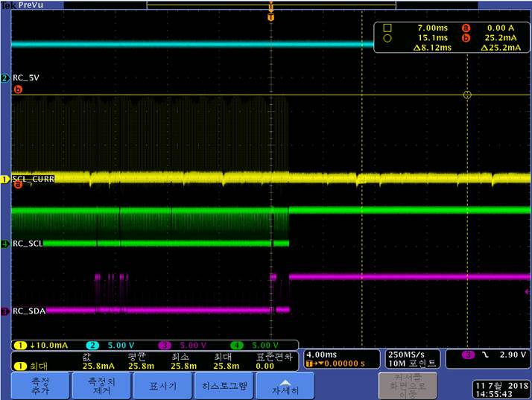Image resolution: width=532 pixels, height=400 pixels.
Task: Click the Δ8.12ms delta time readout
Action: 432,48
